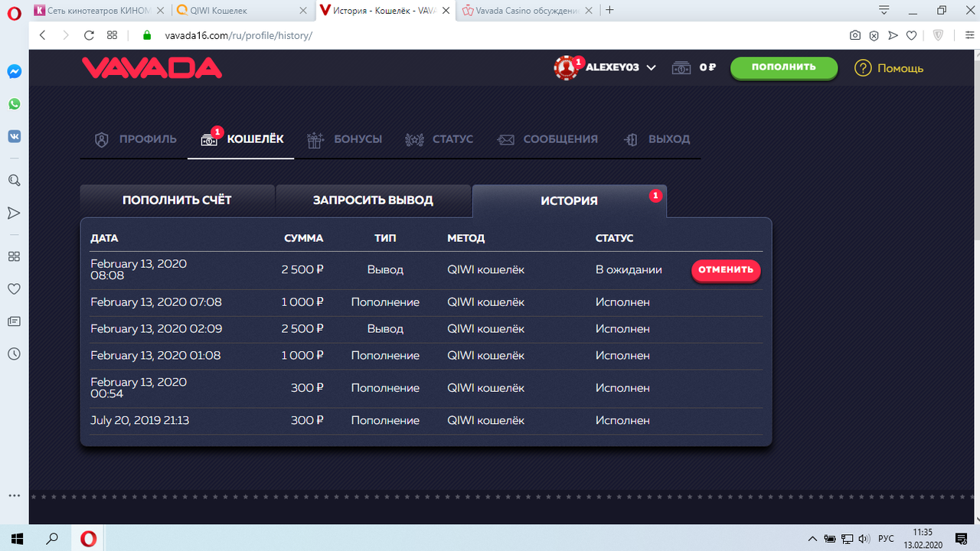This screenshot has height=551, width=980.
Task: Open network status tray icon
Action: (x=848, y=539)
